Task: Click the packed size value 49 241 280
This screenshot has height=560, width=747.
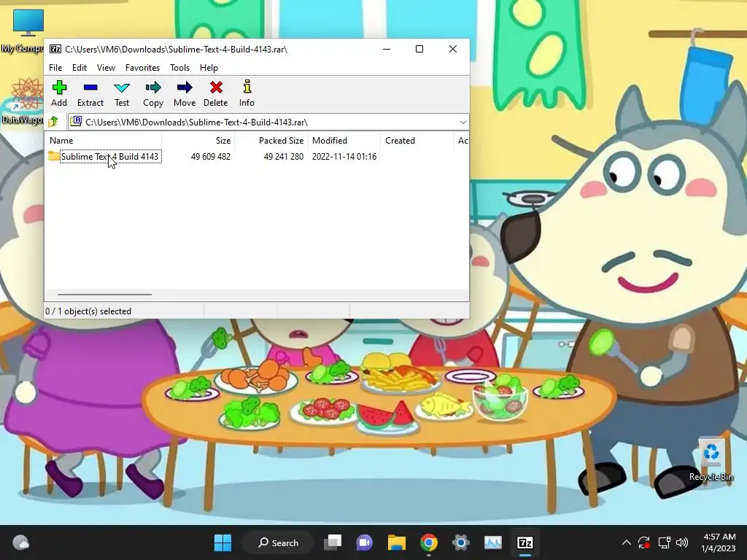Action: click(x=284, y=157)
